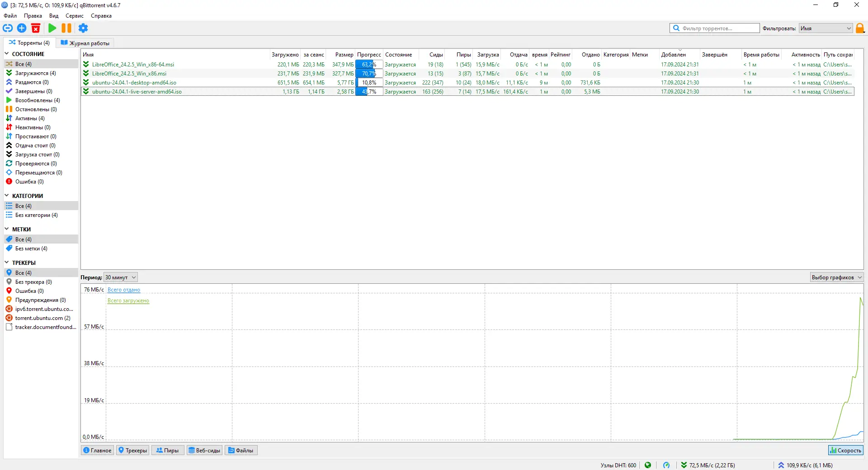
Task: Click the Всего загружено graph legend link
Action: pos(128,301)
